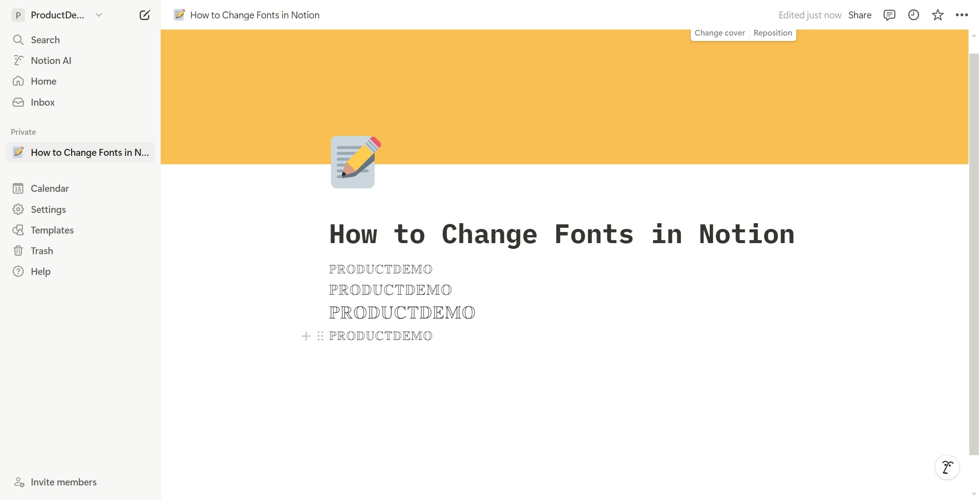
Task: Click the Private section header
Action: (23, 132)
